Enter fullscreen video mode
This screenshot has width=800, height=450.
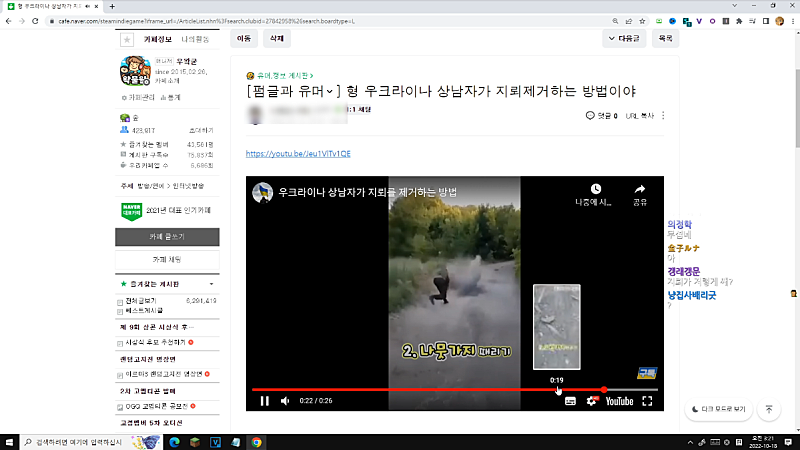[x=647, y=401]
